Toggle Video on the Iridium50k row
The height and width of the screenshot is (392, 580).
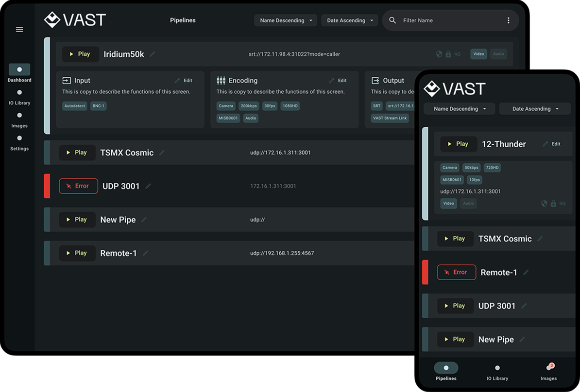coord(478,54)
